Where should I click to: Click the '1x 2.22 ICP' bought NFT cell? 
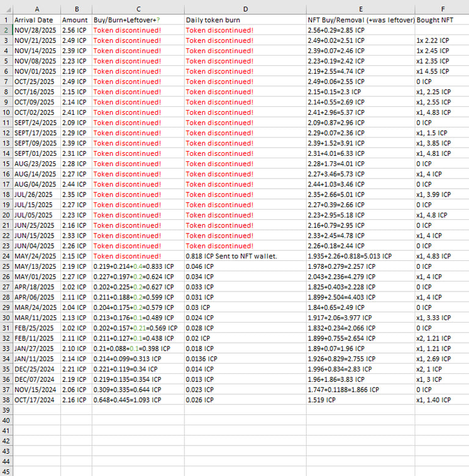coord(442,40)
